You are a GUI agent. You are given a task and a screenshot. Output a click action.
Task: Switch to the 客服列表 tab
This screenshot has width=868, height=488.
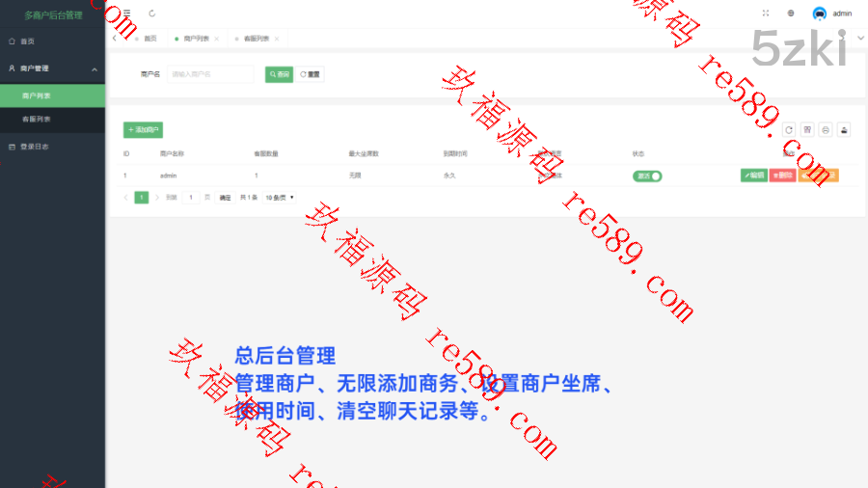coord(255,39)
